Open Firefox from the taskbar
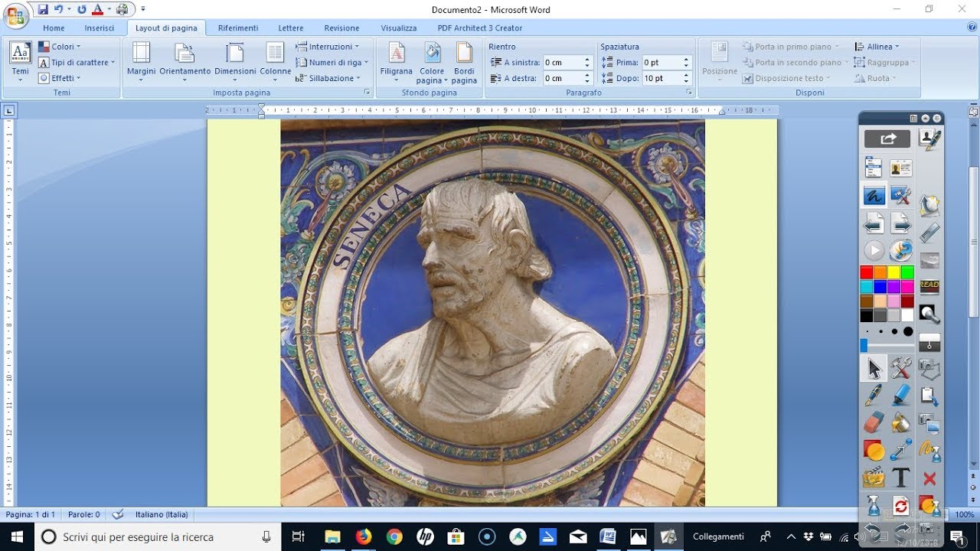This screenshot has width=980, height=551. tap(363, 536)
